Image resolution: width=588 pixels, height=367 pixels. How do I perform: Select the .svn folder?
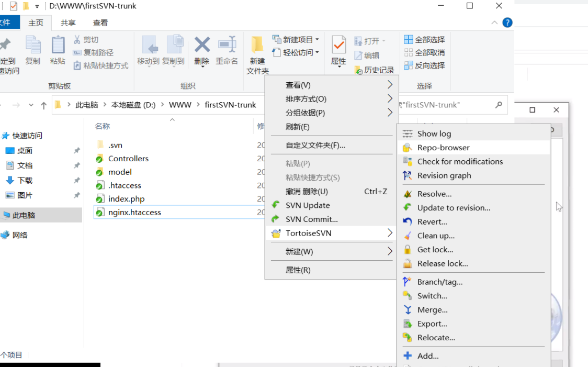tap(115, 145)
